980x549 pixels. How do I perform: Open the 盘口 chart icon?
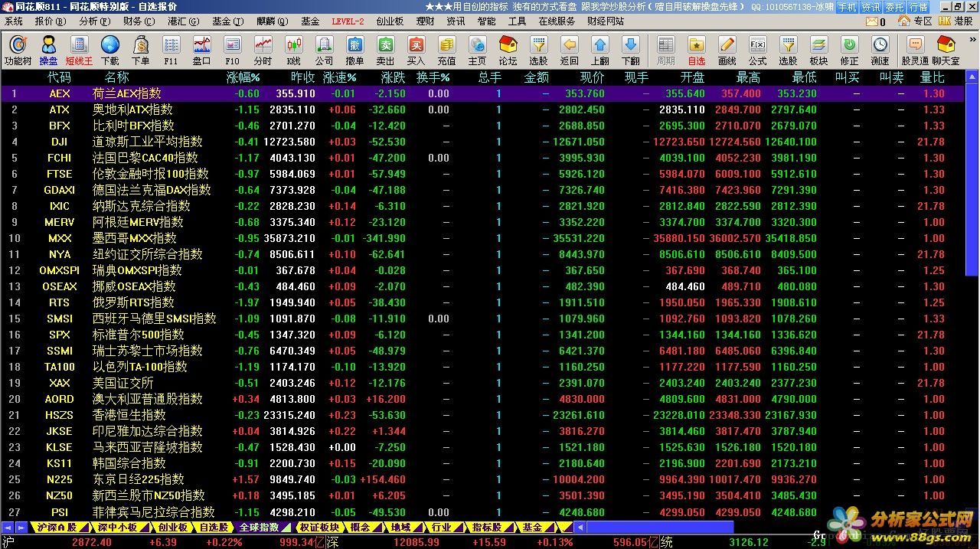coord(201,50)
